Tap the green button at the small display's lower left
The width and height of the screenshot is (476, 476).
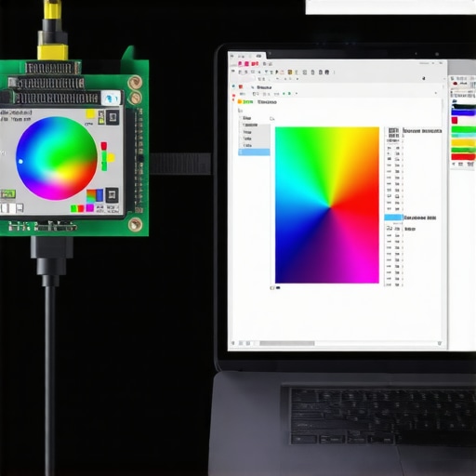click(7, 194)
